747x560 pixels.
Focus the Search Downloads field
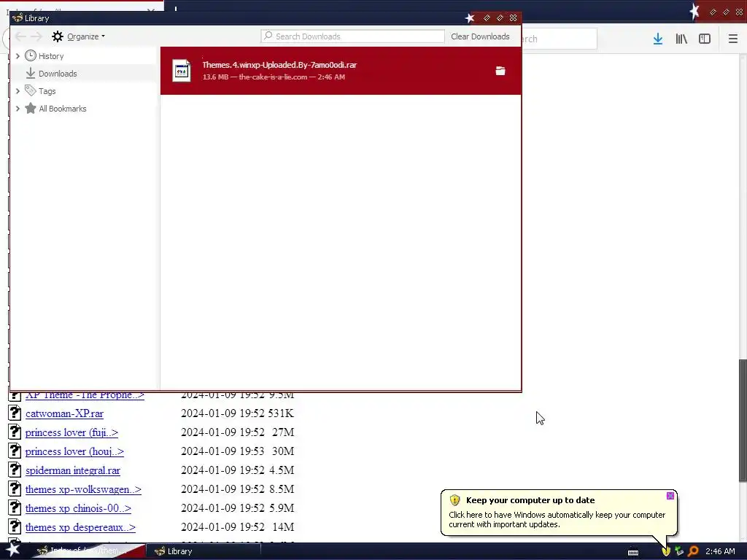(352, 36)
